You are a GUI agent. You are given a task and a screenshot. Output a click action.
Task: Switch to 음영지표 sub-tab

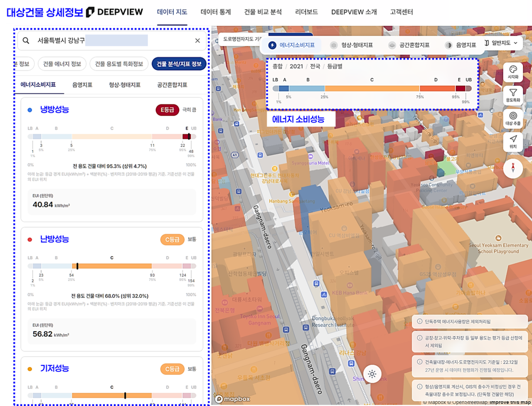82,85
